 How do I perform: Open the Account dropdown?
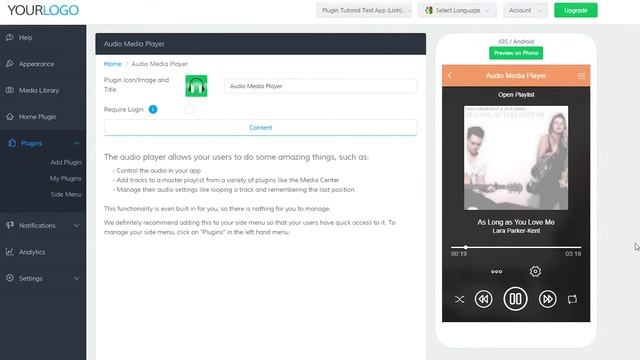coord(525,10)
